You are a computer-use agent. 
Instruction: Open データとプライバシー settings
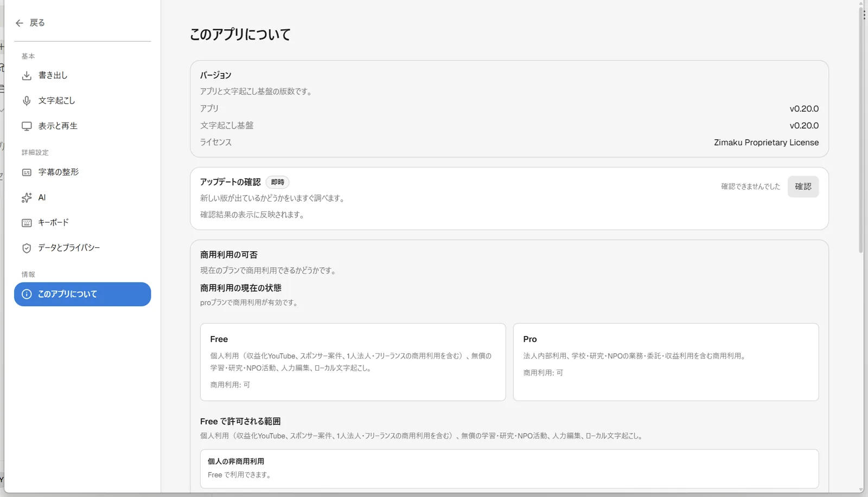coord(82,248)
